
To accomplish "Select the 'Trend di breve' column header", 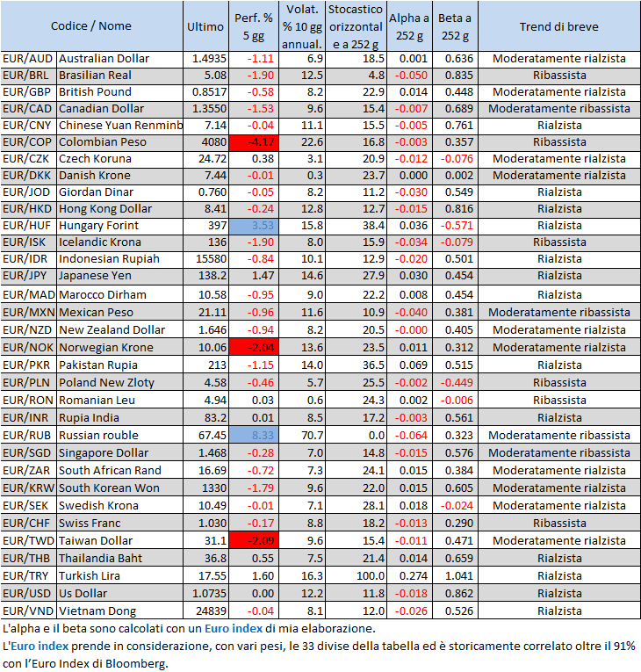I will 559,26.
